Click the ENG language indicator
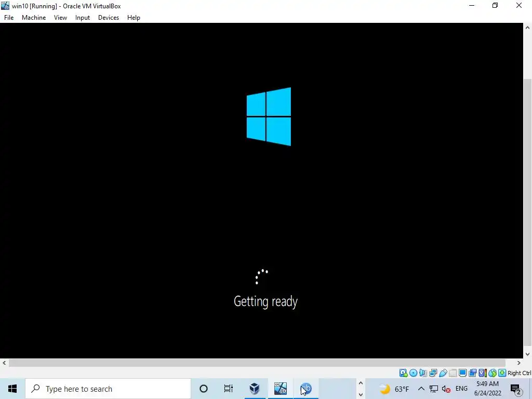Viewport: 532px width, 399px height. click(x=461, y=389)
